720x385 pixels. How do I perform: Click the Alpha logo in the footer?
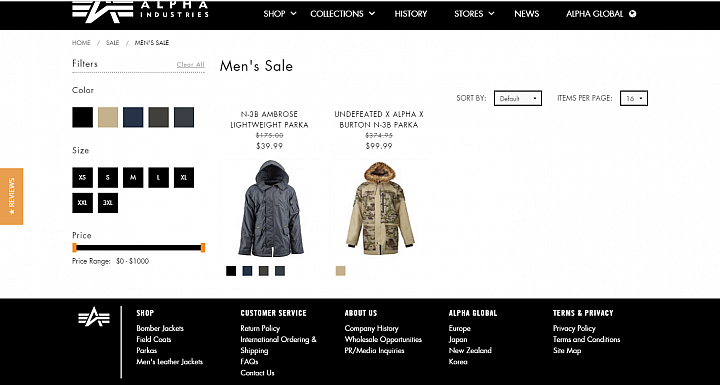click(x=94, y=317)
